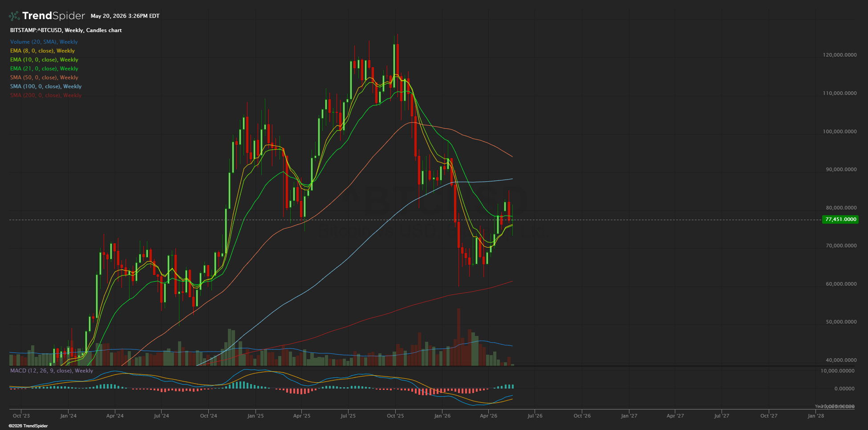
Task: Select the faded SMA (200, 0, close) label
Action: [46, 95]
